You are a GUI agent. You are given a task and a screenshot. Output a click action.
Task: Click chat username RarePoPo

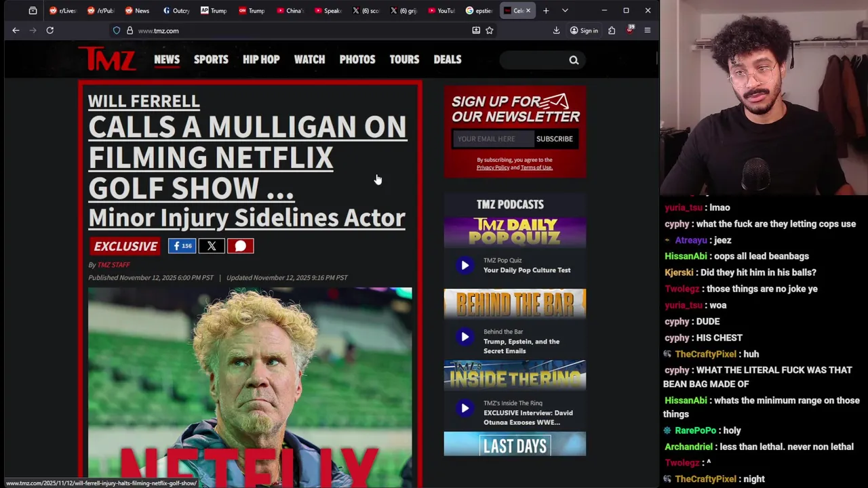(695, 430)
